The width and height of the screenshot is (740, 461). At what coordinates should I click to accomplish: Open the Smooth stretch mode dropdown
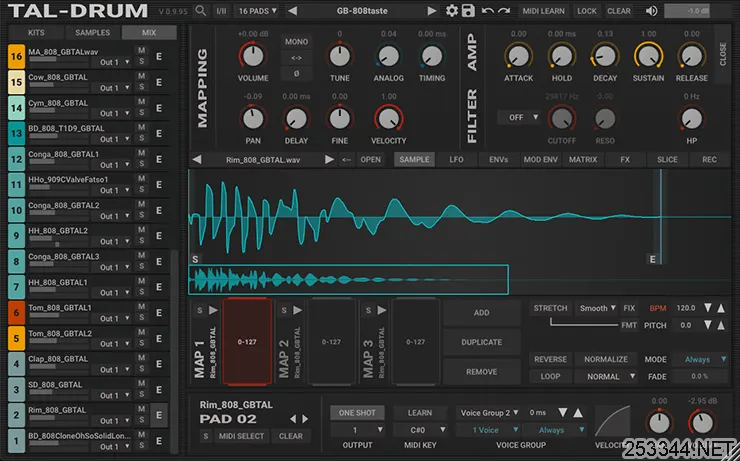[597, 308]
